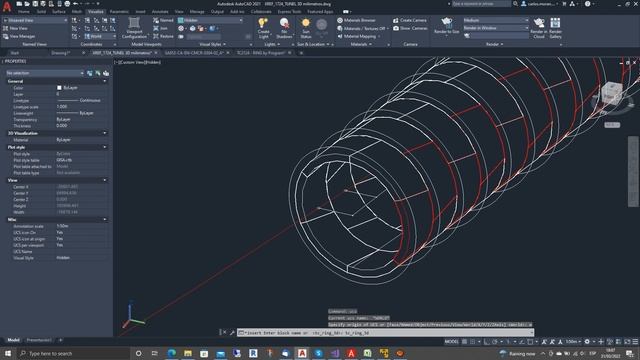Click the ByLayer color swatch in Properties

click(x=59, y=88)
